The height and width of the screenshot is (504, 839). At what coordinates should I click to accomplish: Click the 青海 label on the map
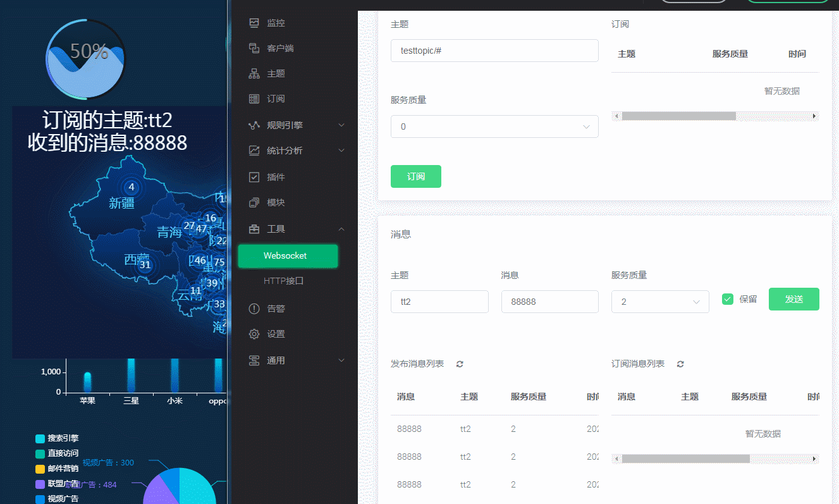coord(169,233)
